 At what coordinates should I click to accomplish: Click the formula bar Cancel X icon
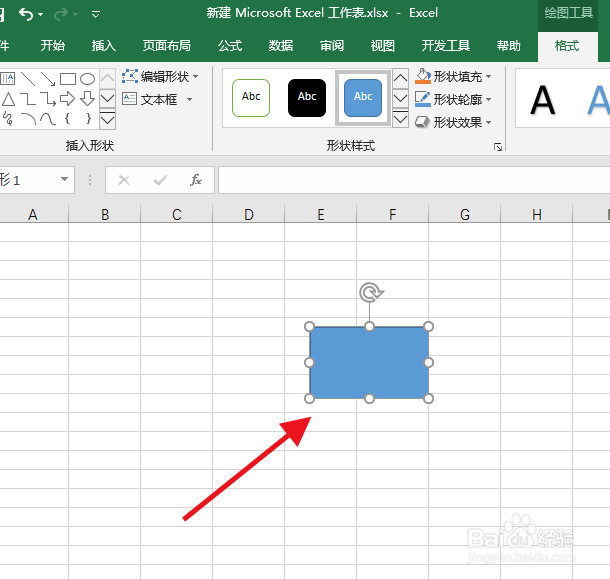click(x=124, y=180)
